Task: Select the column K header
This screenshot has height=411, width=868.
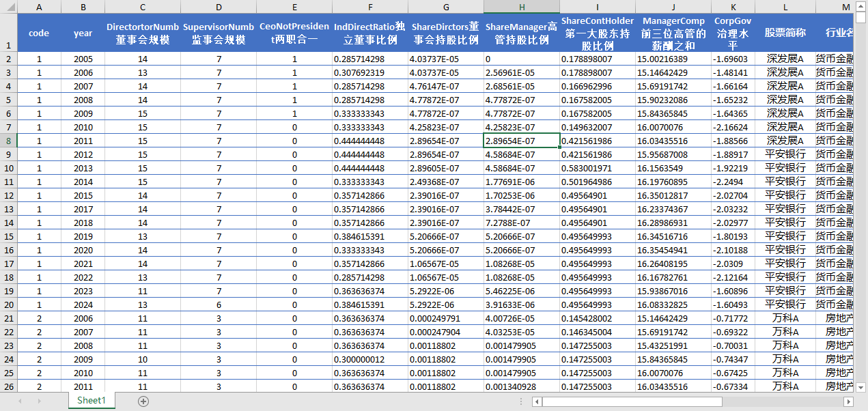Action: tap(733, 7)
